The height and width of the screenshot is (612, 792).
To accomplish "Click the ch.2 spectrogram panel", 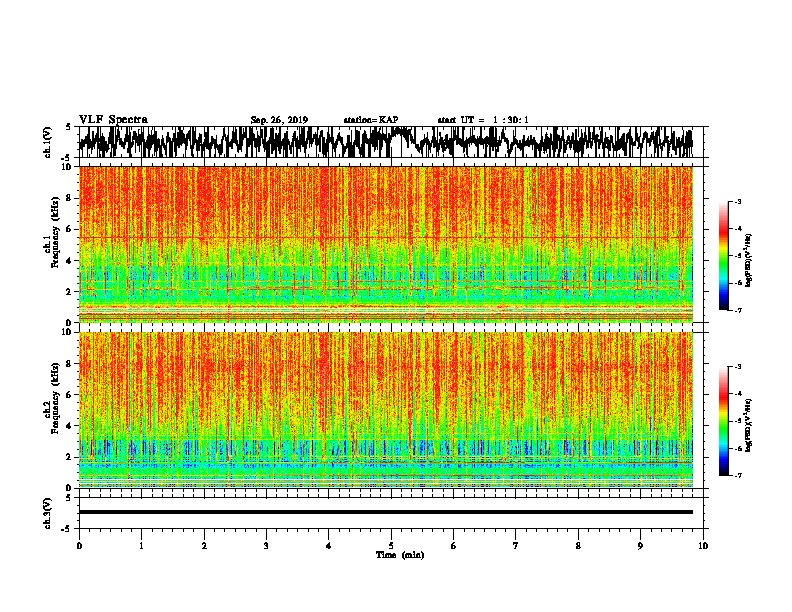I will 386,410.
